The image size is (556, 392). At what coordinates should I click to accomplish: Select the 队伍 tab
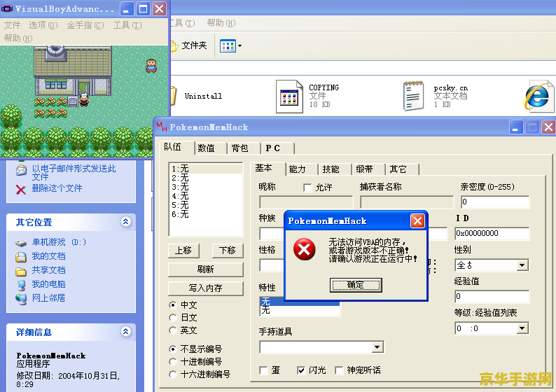point(177,147)
